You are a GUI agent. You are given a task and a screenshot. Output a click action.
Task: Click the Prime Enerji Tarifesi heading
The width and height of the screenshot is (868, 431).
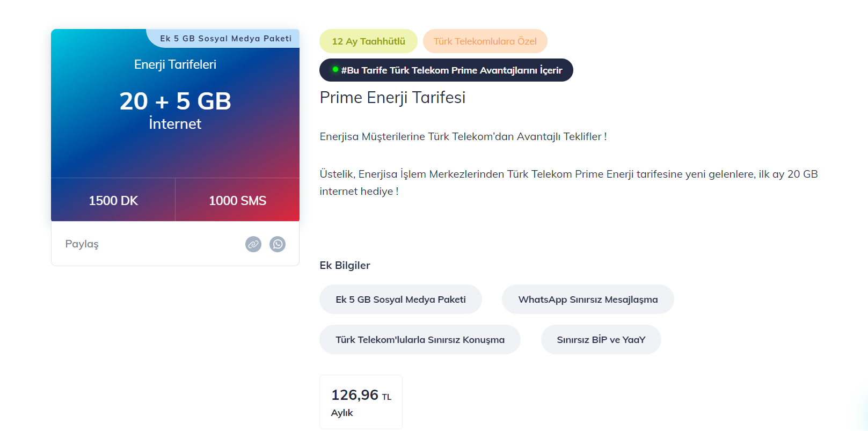(392, 98)
